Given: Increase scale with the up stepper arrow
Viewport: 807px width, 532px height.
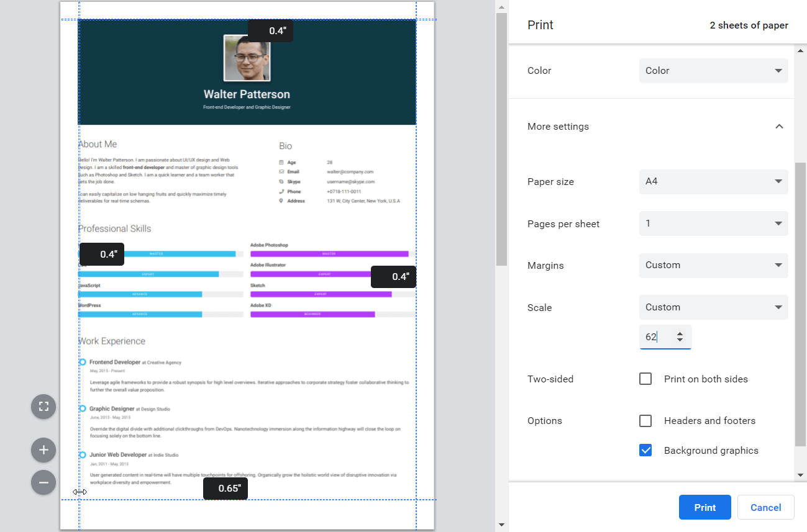Looking at the screenshot, I should [x=680, y=333].
